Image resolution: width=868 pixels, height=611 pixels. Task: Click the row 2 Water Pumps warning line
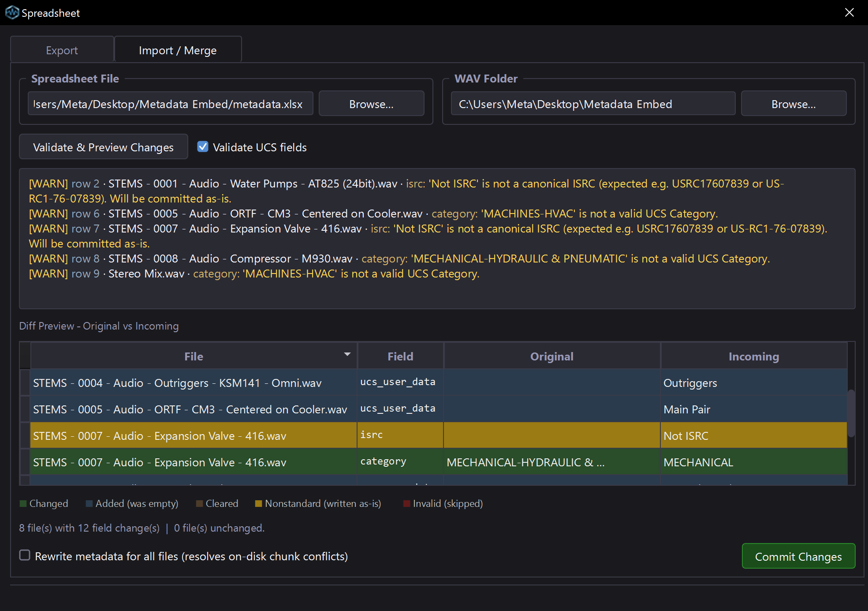click(x=406, y=191)
